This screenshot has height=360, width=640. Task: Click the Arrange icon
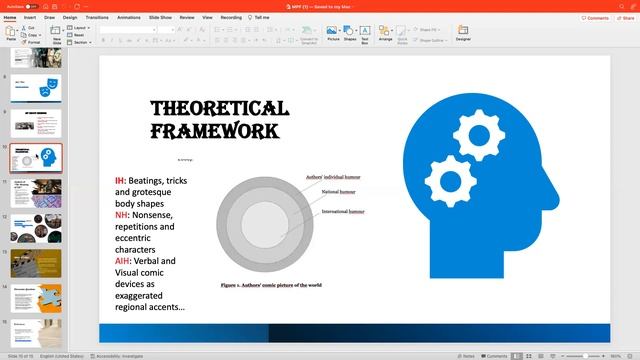[x=384, y=30]
